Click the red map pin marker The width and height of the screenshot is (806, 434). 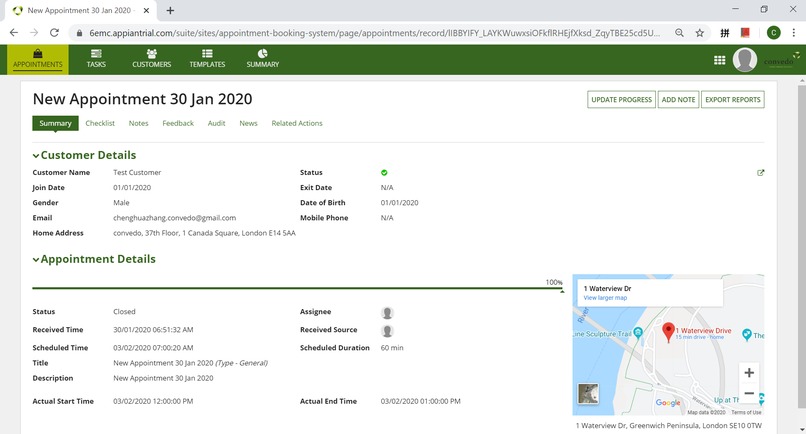pyautogui.click(x=668, y=332)
